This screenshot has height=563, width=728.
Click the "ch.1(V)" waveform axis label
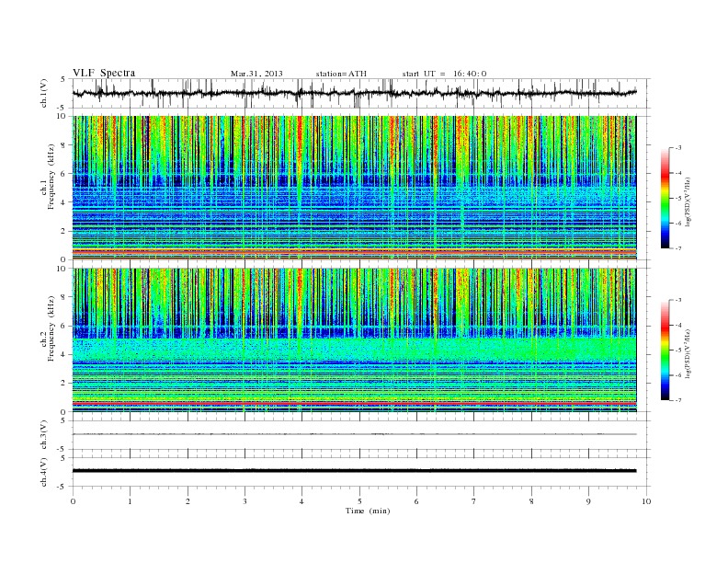(x=43, y=93)
